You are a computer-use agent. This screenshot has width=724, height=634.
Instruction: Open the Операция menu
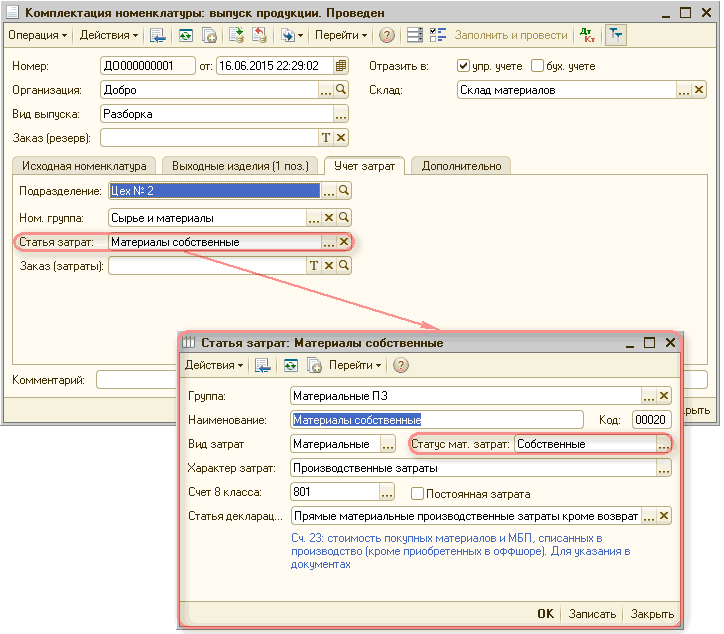[x=38, y=35]
